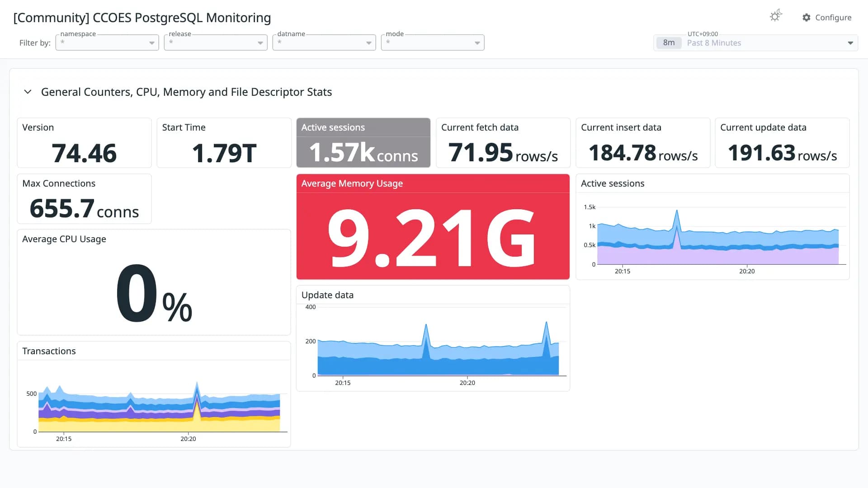
Task: Open the namespace filter dropdown
Action: pos(107,42)
